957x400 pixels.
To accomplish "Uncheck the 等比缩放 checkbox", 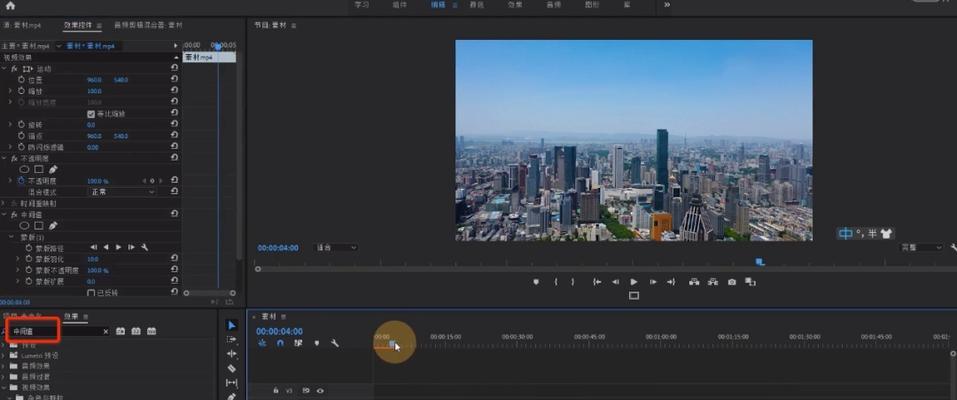I will point(91,114).
